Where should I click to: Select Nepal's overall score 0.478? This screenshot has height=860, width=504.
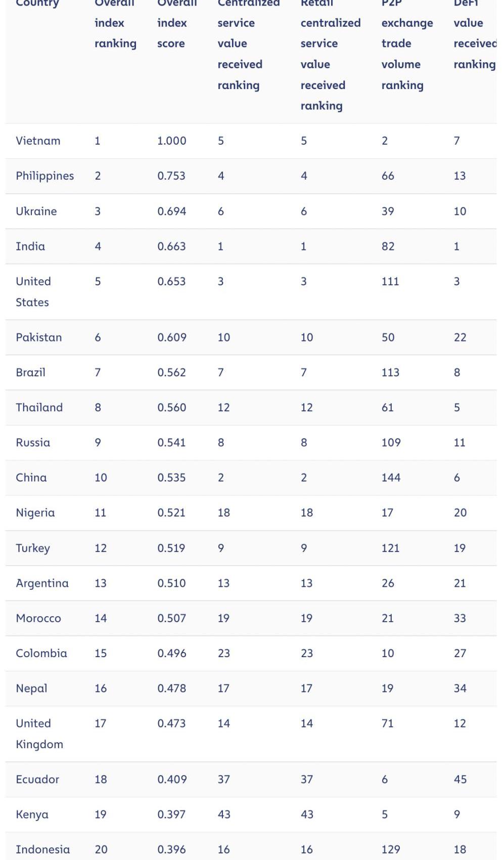click(x=171, y=689)
